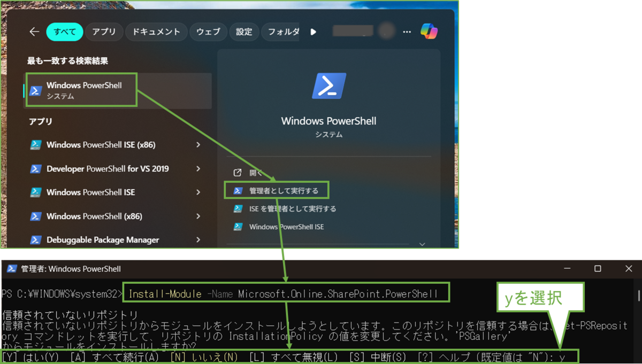Switch to the 設定 filter tab
Image resolution: width=642 pixels, height=364 pixels.
244,32
